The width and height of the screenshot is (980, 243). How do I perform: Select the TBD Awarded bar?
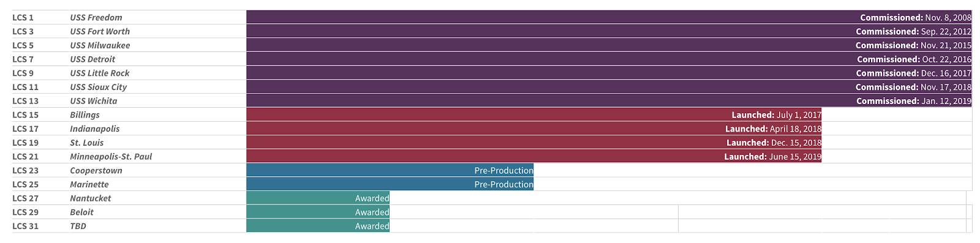[x=318, y=226]
